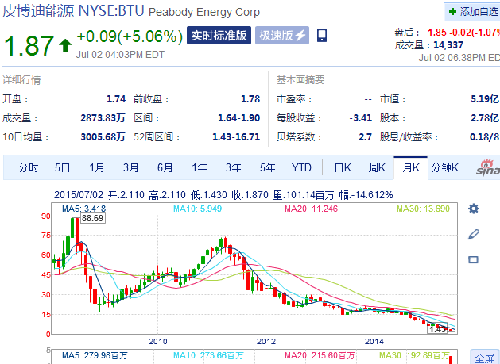Select the 3年 chart tab
The width and height of the screenshot is (500, 364).
coord(233,167)
